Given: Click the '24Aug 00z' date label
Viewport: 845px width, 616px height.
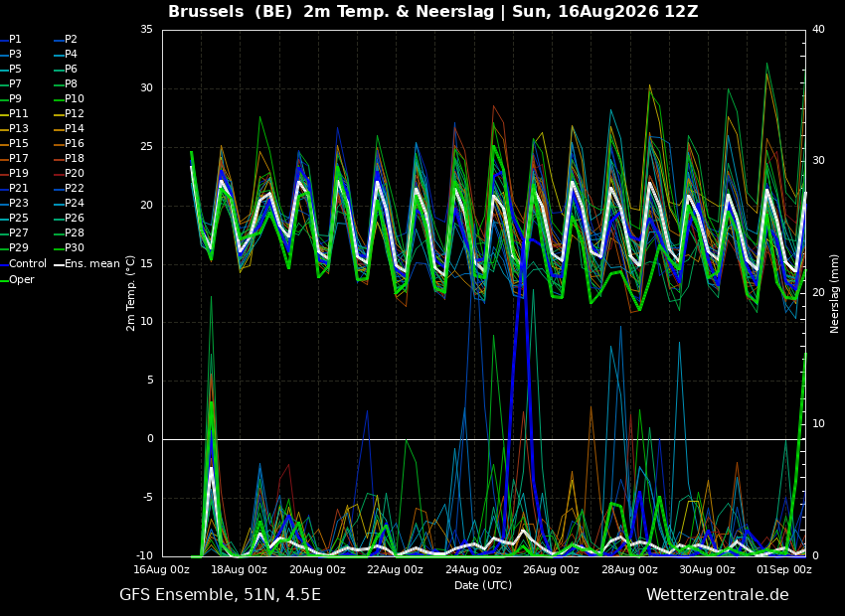Looking at the screenshot, I should click(473, 569).
